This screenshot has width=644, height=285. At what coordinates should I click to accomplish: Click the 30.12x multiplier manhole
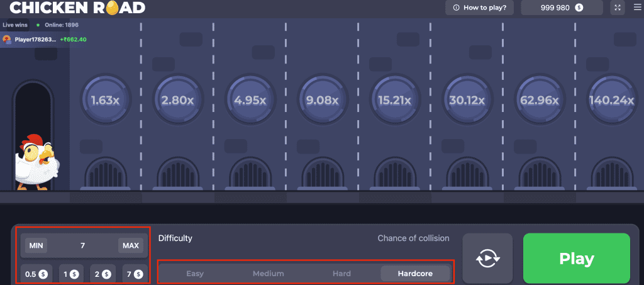point(467,100)
